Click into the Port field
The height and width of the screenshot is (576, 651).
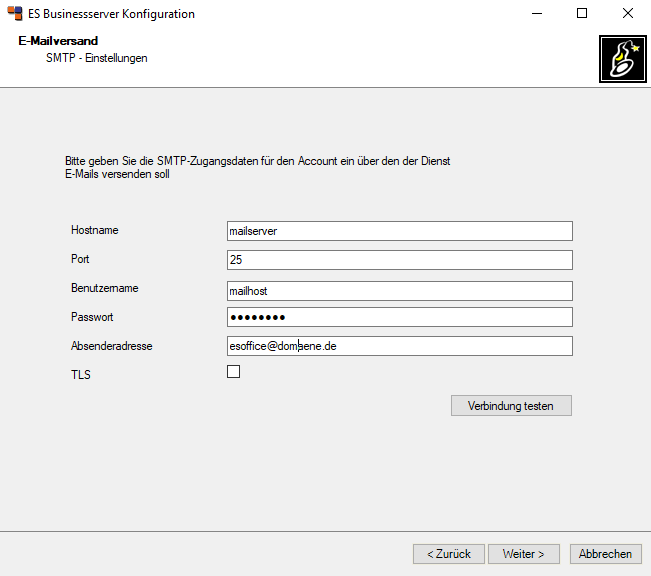tap(399, 260)
